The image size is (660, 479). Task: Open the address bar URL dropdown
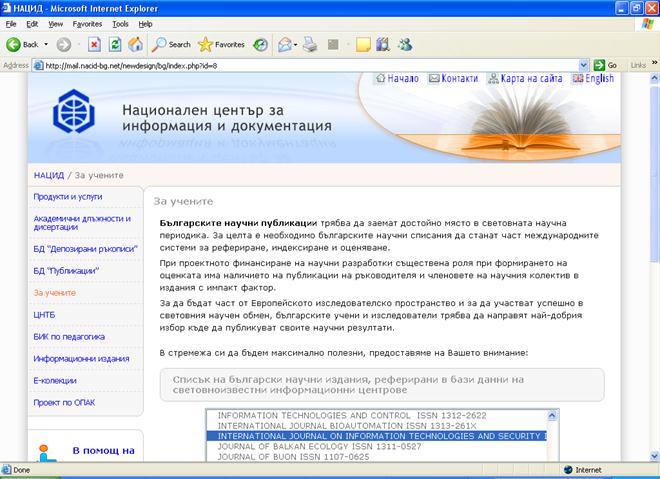pos(583,65)
